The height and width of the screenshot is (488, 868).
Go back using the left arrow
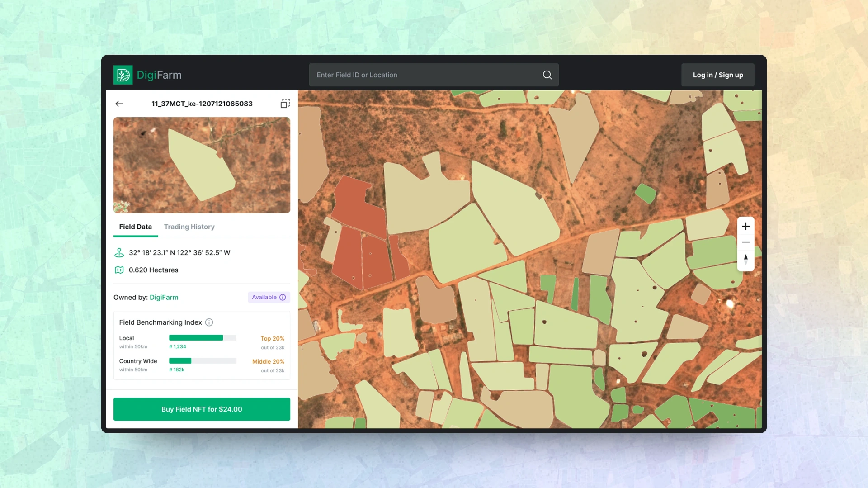119,104
